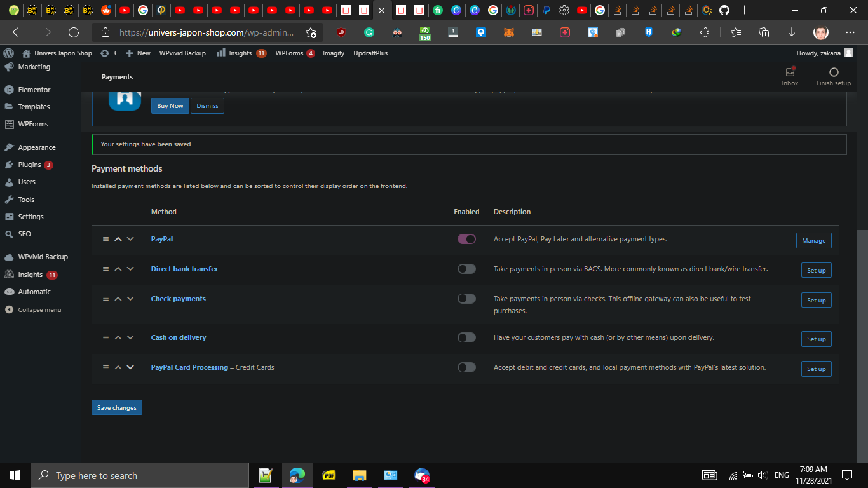Open the Cash on delivery link
The width and height of the screenshot is (868, 488).
[179, 337]
